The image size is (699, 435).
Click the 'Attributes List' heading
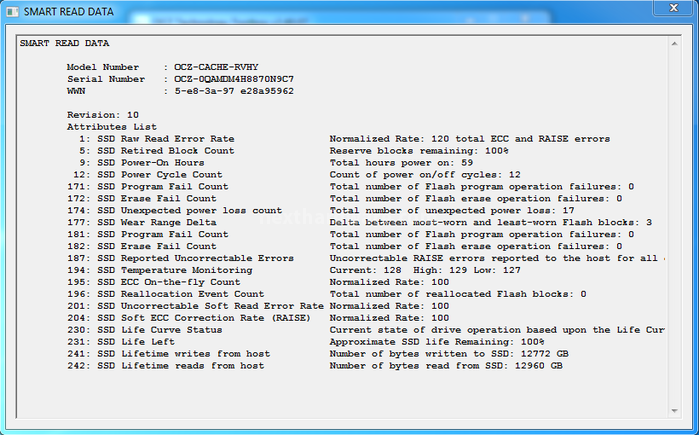point(112,127)
